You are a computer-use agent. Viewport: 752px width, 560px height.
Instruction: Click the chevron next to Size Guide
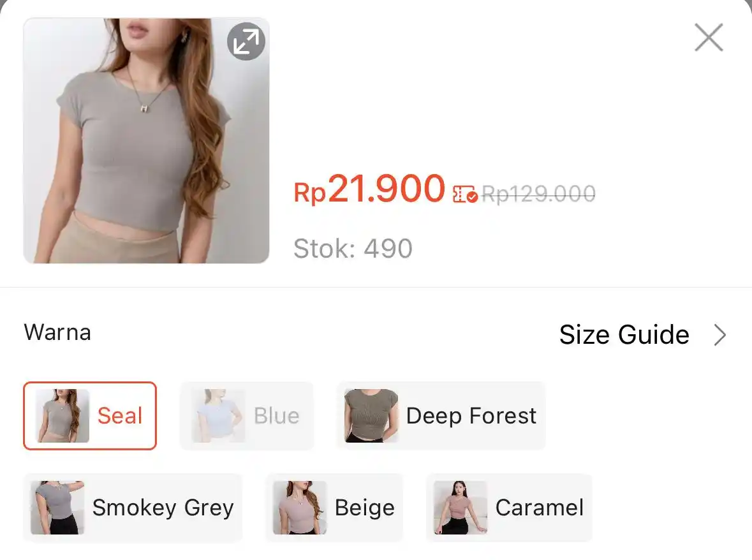[719, 334]
